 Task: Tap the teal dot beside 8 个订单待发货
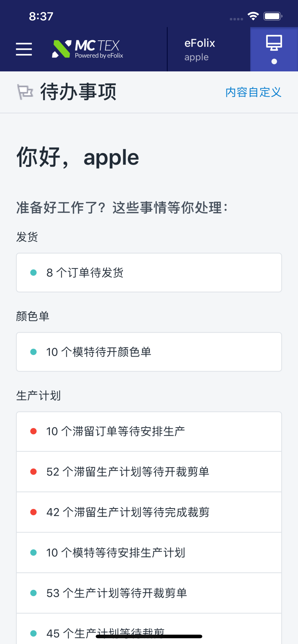pyautogui.click(x=33, y=272)
